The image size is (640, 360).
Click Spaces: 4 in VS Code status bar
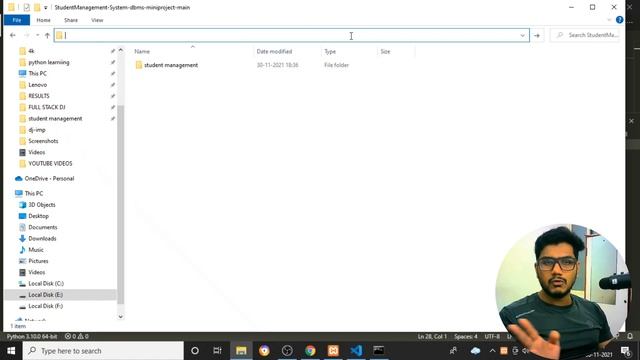pyautogui.click(x=466, y=337)
